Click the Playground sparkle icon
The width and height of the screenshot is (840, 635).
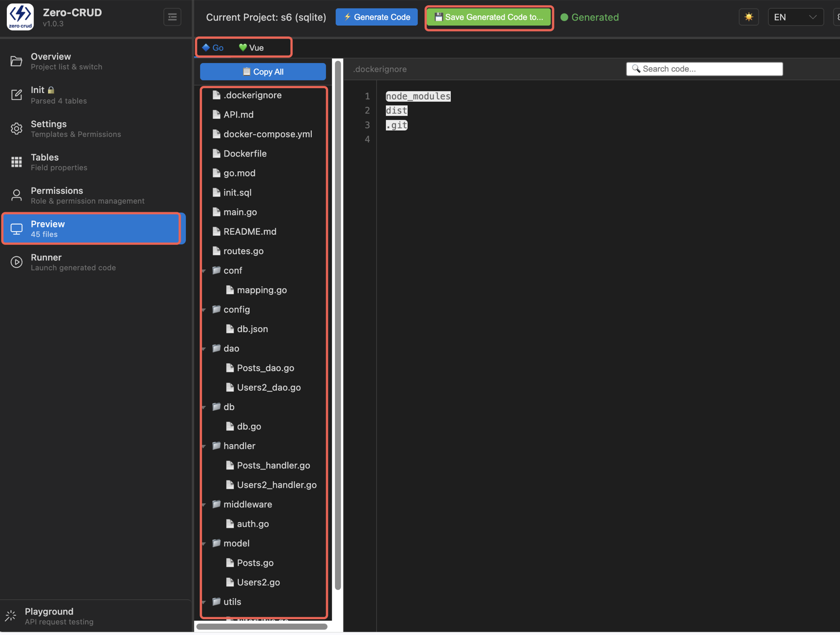coord(10,616)
